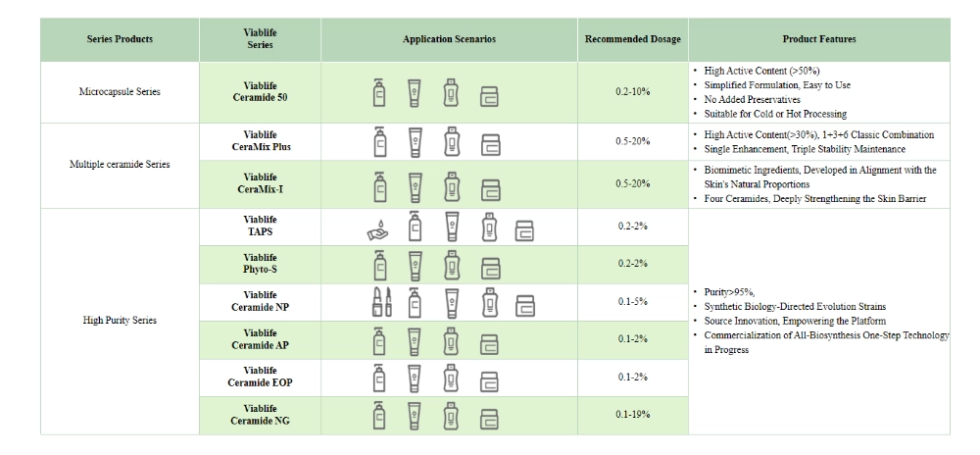Click the pump bottle icon in Ceramide EOP row
Screen dimensions: 980x455
pos(378,377)
